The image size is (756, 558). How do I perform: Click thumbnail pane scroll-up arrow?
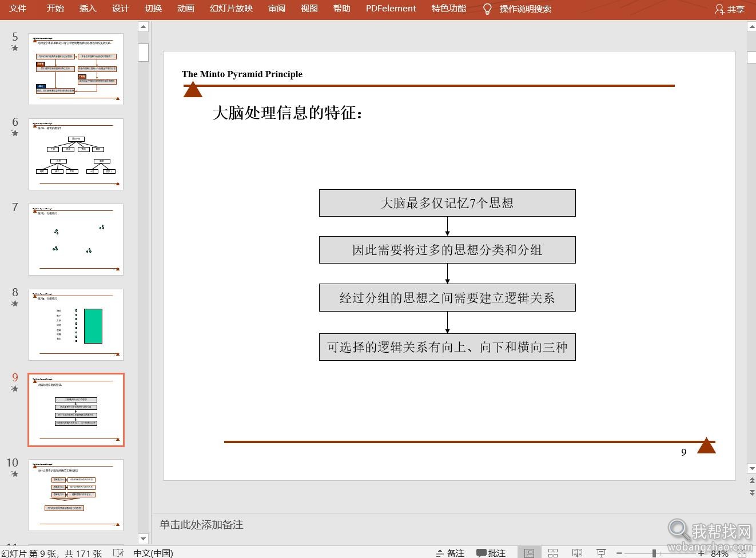point(144,26)
